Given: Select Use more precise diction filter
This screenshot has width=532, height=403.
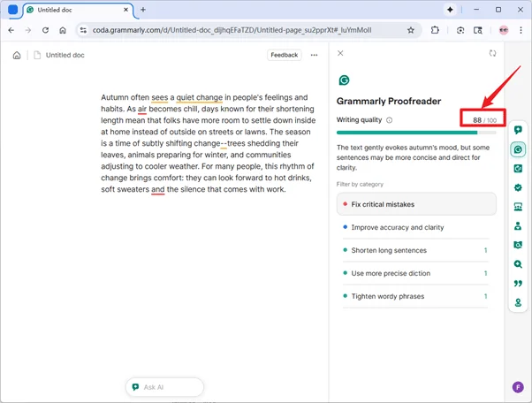Looking at the screenshot, I should coord(416,273).
